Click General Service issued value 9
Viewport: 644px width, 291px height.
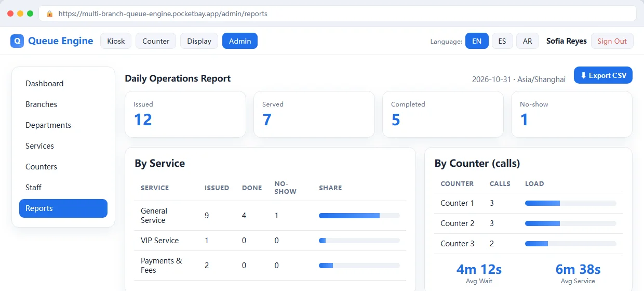click(207, 216)
